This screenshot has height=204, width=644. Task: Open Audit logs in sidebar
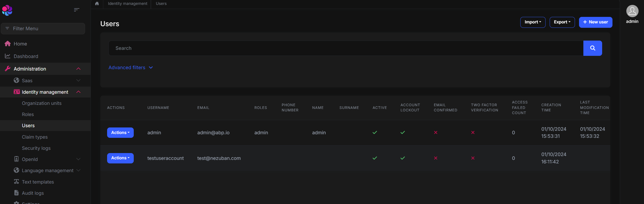(33, 193)
